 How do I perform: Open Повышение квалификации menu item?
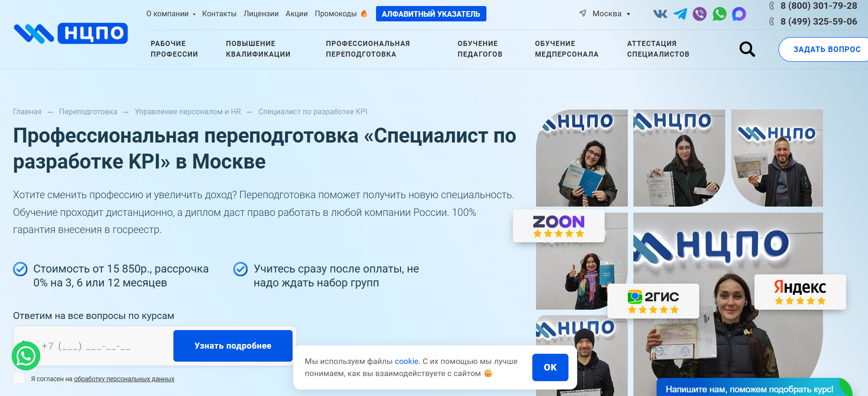(258, 49)
